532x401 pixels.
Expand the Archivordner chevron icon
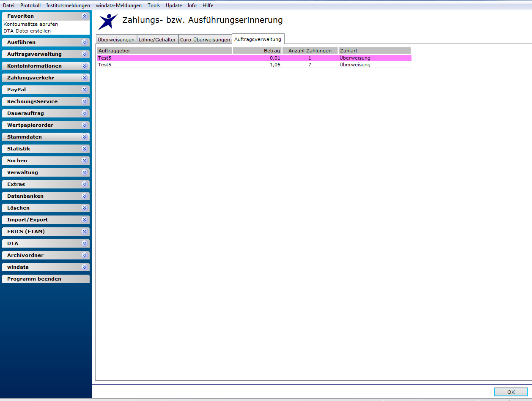click(x=85, y=255)
